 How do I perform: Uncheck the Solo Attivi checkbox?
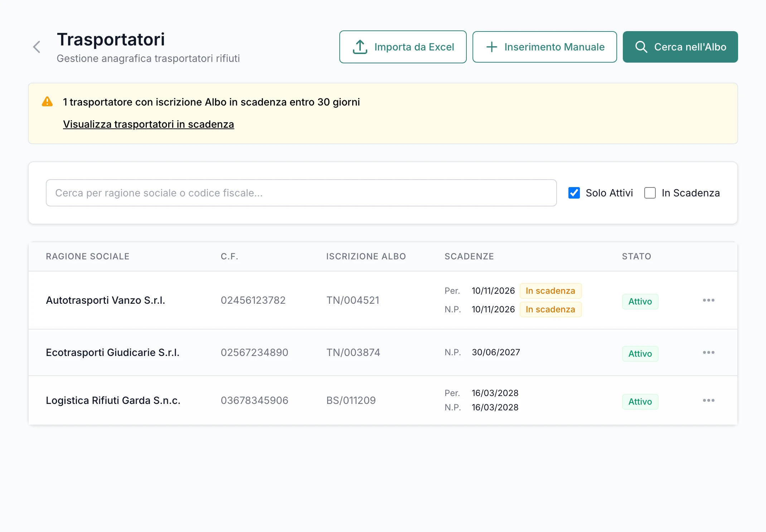coord(574,193)
